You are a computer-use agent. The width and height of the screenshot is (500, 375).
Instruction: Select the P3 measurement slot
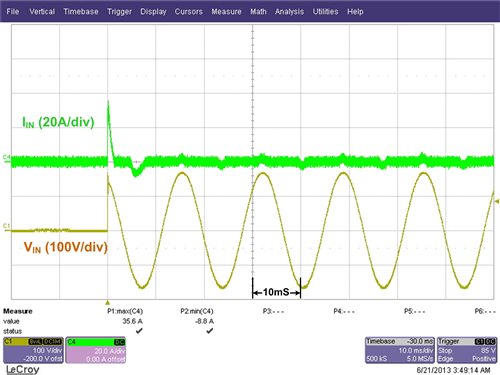click(273, 311)
